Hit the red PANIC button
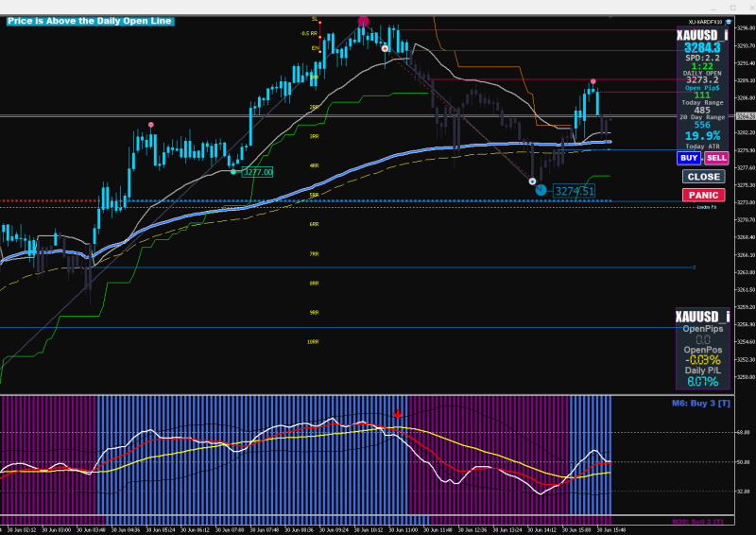This screenshot has height=535, width=756. pos(703,195)
